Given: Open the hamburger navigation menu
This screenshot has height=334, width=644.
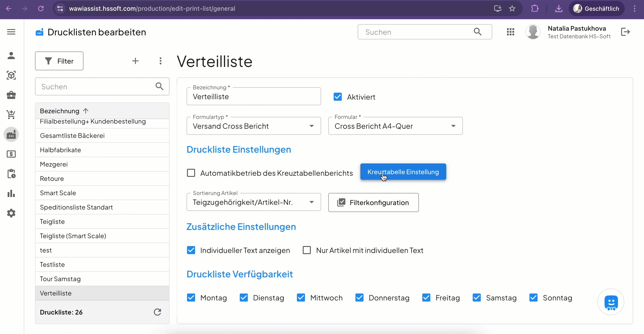Looking at the screenshot, I should pos(11,32).
